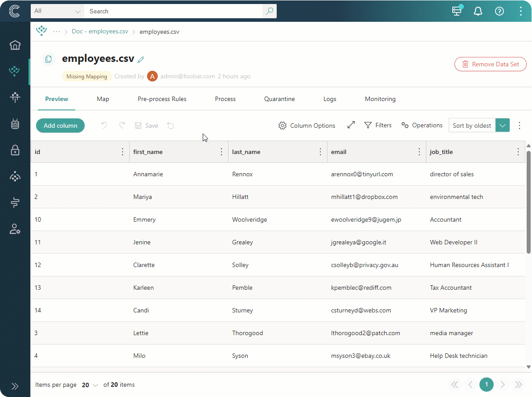Select the Home icon in the sidebar

point(15,45)
